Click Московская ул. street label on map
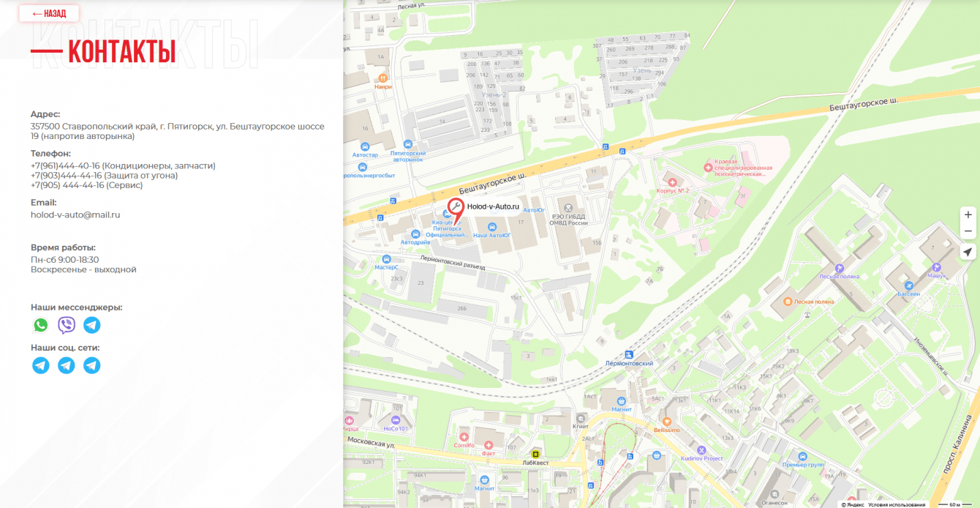This screenshot has width=980, height=508. (x=370, y=444)
